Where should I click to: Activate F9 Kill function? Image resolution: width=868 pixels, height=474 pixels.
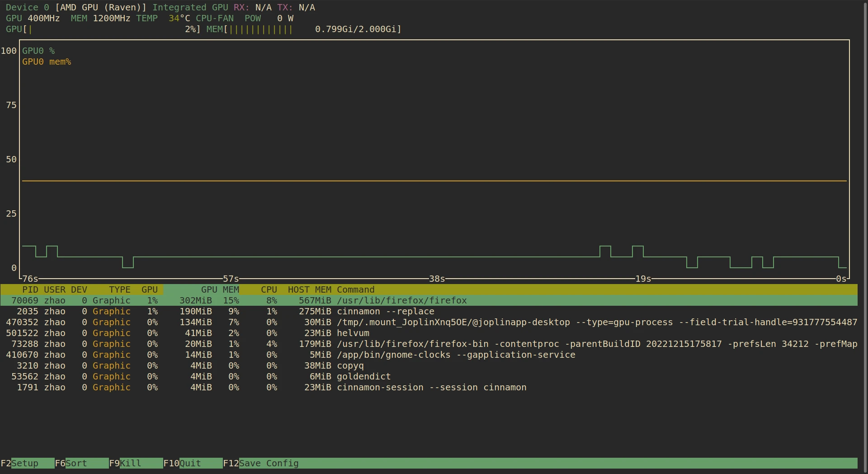(x=136, y=463)
